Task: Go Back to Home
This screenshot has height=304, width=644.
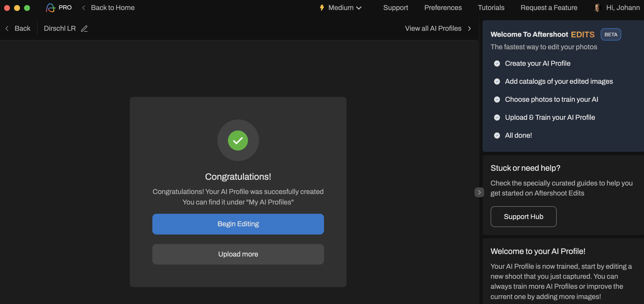Action: pos(112,8)
